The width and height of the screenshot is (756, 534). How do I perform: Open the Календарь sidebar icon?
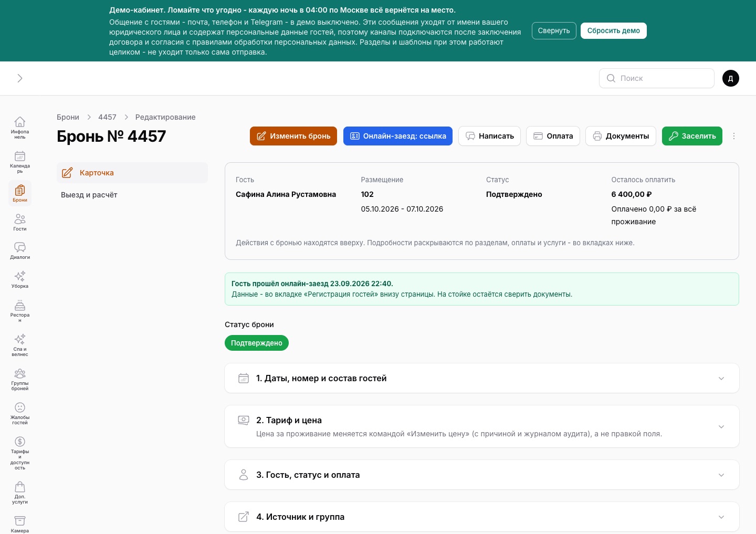[x=20, y=161]
